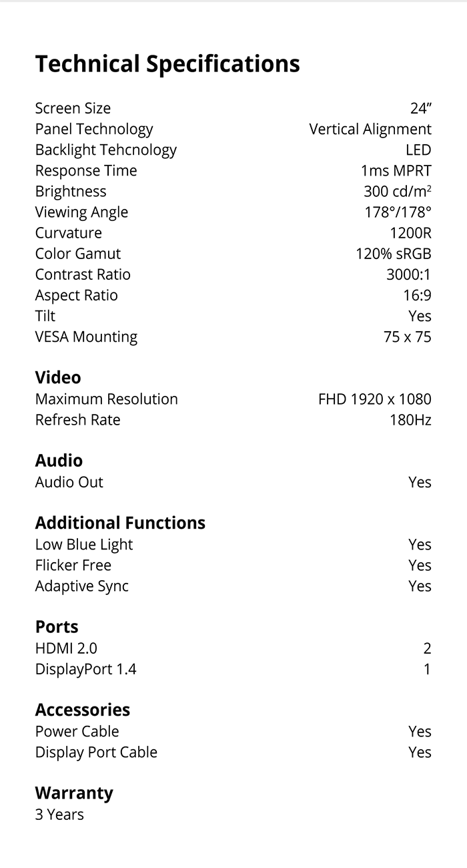Image resolution: width=467 pixels, height=868 pixels.
Task: Select the Response Time row label
Action: [86, 171]
